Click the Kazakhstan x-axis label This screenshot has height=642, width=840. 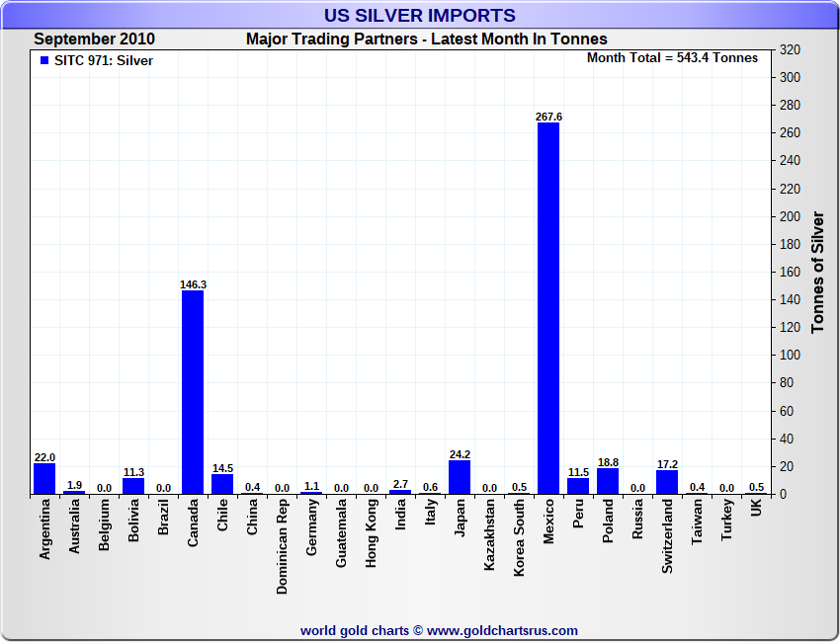(x=490, y=539)
